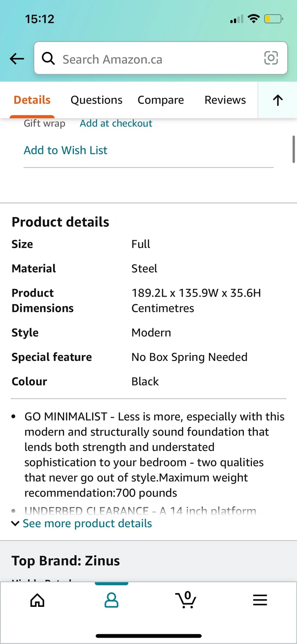Switch to the Questions tab
The image size is (297, 644).
point(96,100)
